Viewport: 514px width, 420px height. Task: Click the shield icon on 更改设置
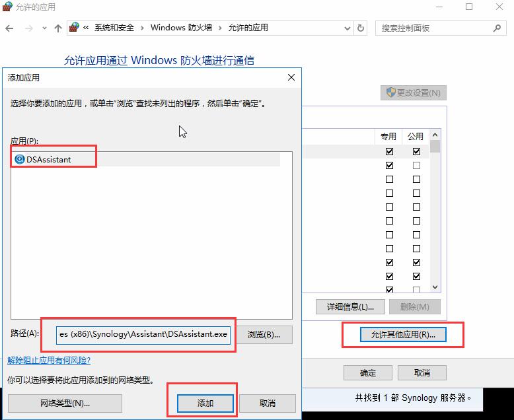point(390,92)
